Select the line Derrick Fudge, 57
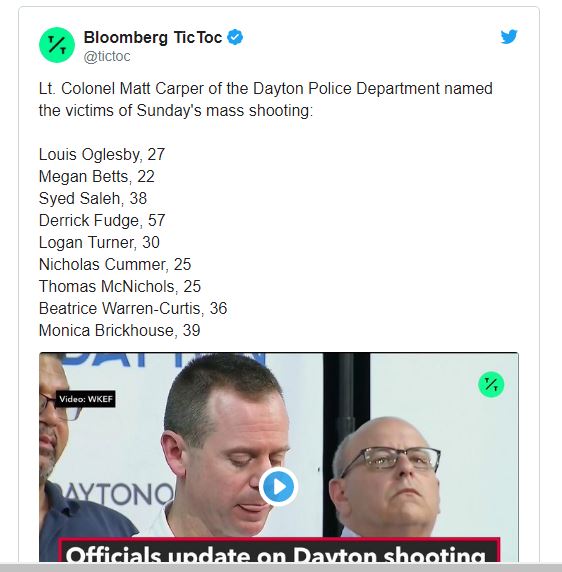Screen dimensions: 562x572 click(102, 220)
